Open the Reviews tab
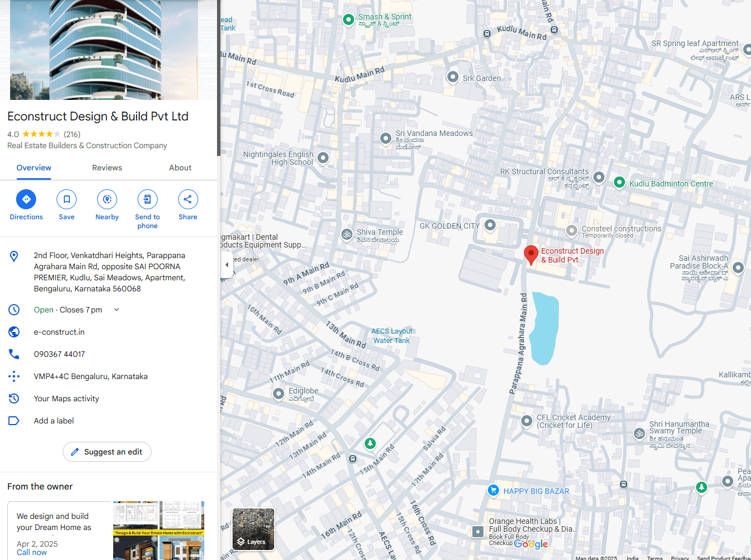751x560 pixels. (107, 168)
